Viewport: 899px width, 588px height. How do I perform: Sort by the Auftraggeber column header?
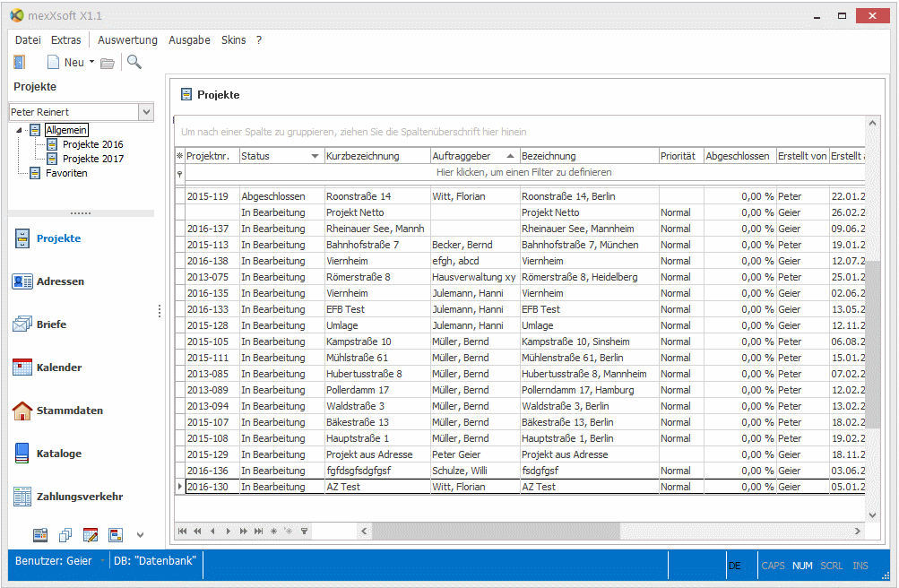click(x=475, y=156)
